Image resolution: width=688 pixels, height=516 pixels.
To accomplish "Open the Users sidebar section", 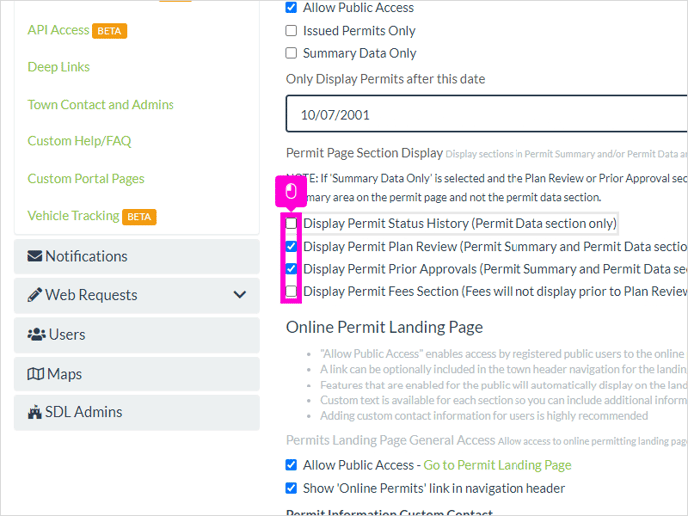I will pyautogui.click(x=137, y=335).
